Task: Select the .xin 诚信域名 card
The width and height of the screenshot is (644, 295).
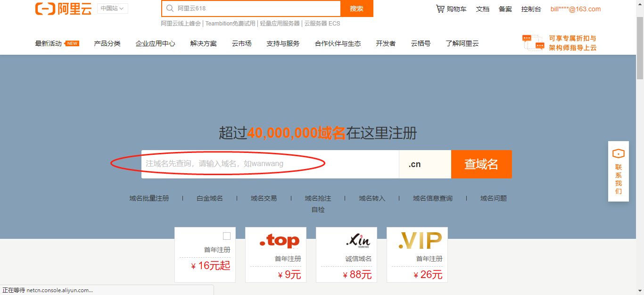Action: coord(347,255)
